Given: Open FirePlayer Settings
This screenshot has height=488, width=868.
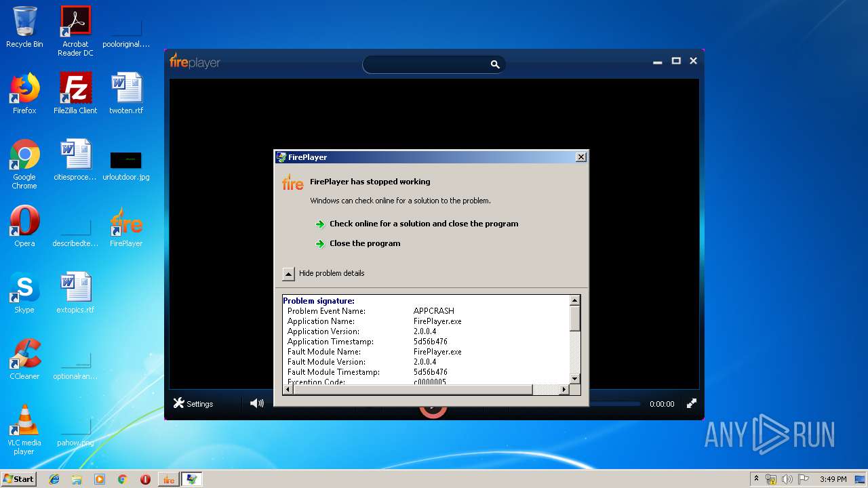Looking at the screenshot, I should (x=193, y=403).
